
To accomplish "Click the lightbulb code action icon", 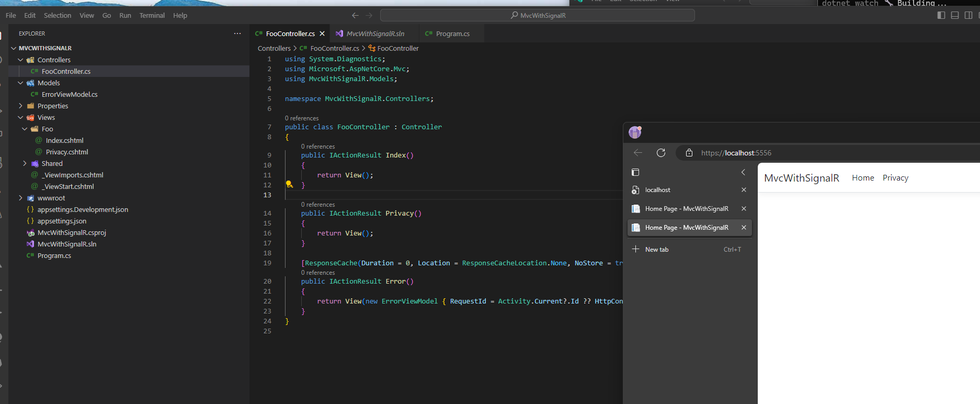I will click(289, 184).
